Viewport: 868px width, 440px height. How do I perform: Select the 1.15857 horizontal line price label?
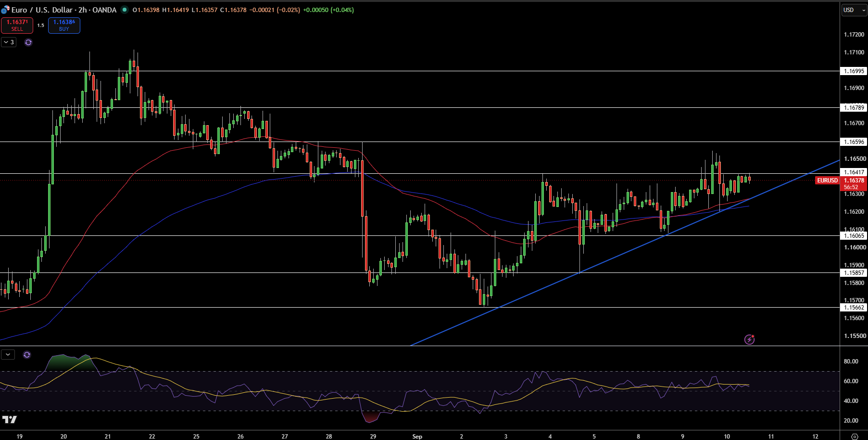(854, 273)
